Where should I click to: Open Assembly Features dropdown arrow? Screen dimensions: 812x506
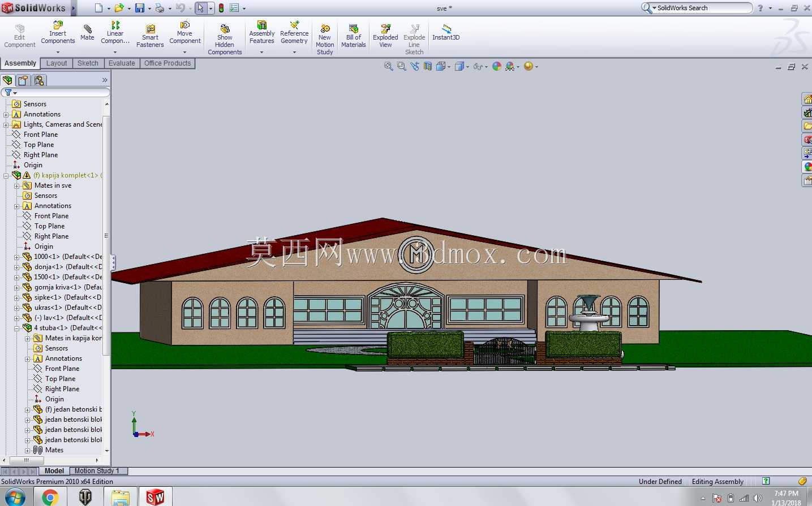pyautogui.click(x=261, y=52)
